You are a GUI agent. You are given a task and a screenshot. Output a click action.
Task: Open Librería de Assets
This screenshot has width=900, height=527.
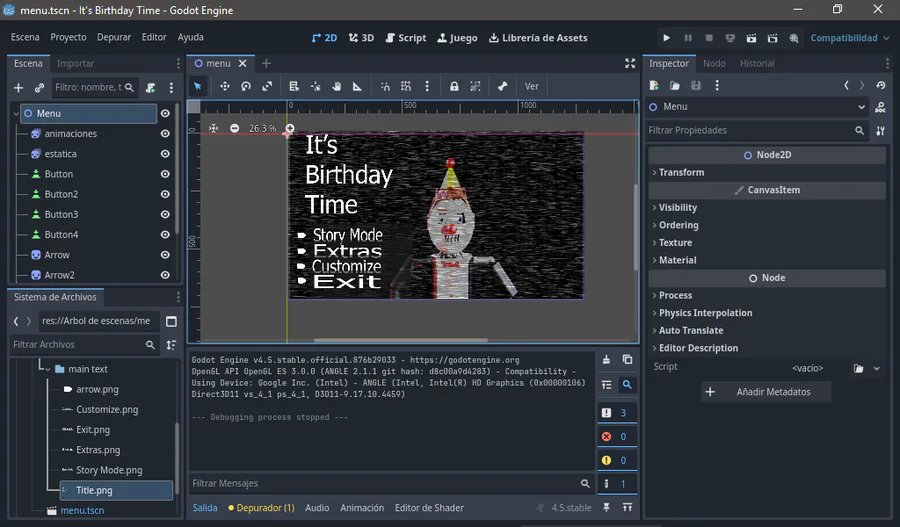538,38
